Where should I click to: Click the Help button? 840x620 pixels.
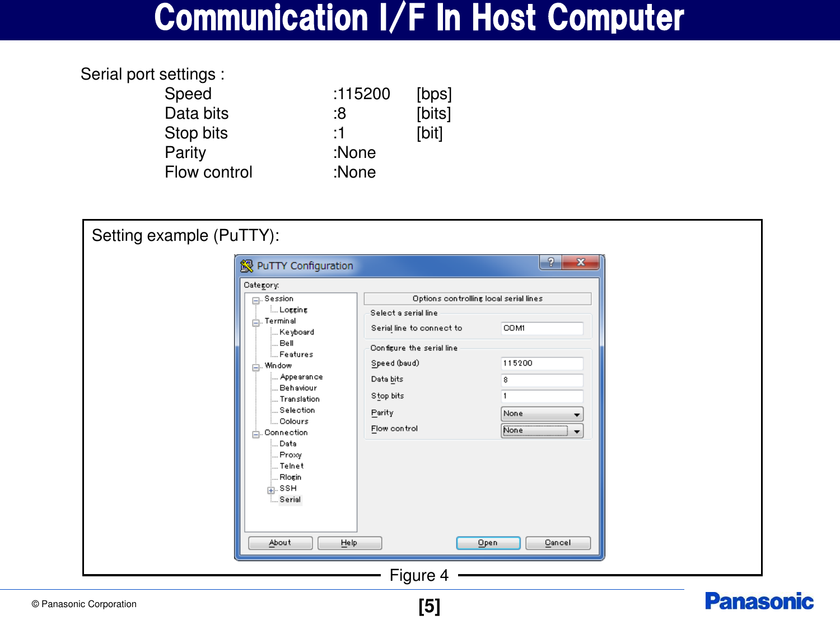click(349, 542)
